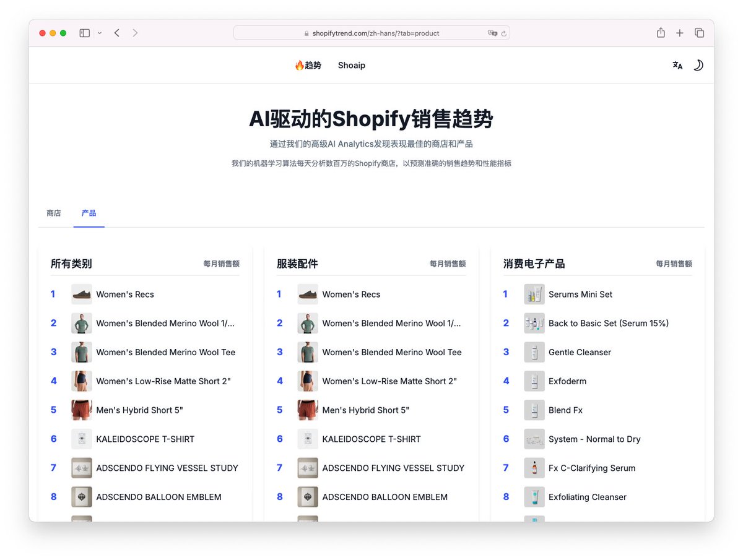
Task: Click Serums Mini Set product thumbnail
Action: pyautogui.click(x=534, y=295)
